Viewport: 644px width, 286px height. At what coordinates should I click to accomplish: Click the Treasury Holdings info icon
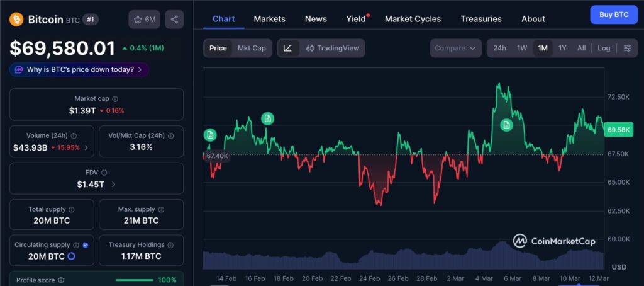click(x=170, y=245)
